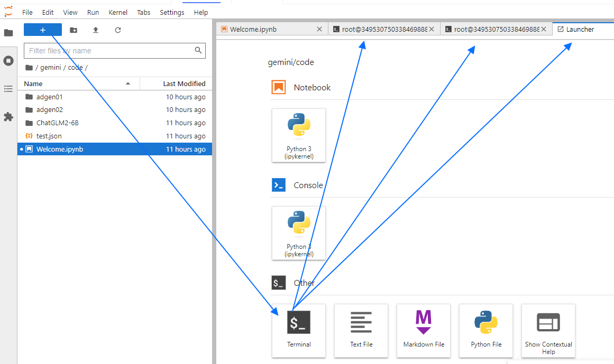The image size is (614, 364).
Task: Open the Running Terminals and Kernels sidebar
Action: [x=8, y=61]
